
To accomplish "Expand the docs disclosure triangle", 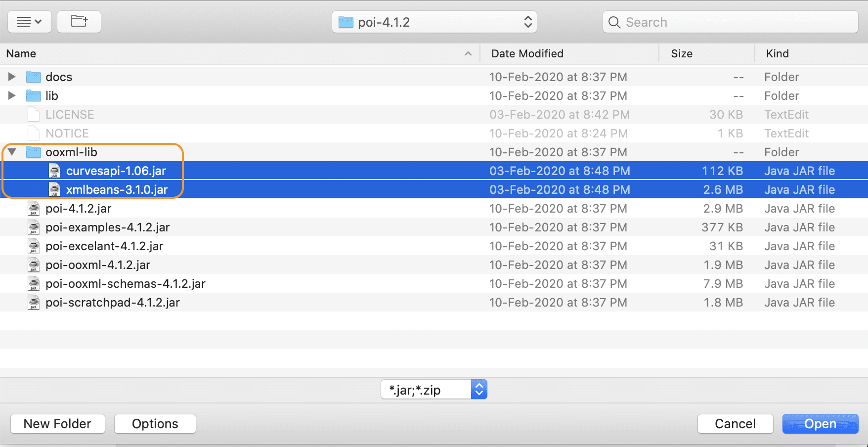I will click(x=11, y=77).
